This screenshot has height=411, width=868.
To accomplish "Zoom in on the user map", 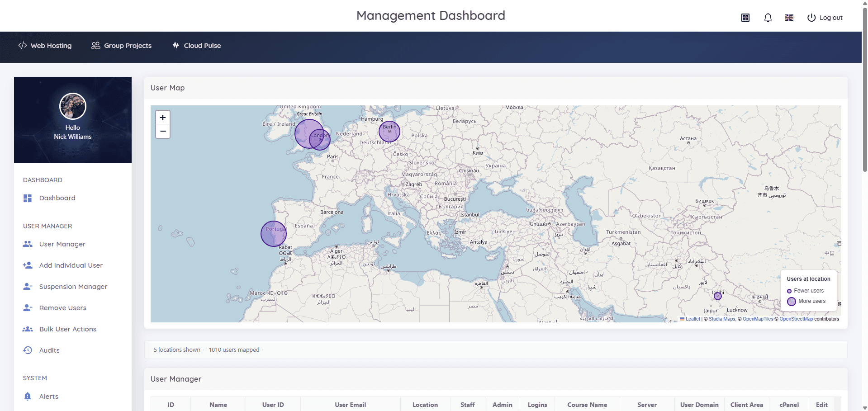I will [163, 118].
